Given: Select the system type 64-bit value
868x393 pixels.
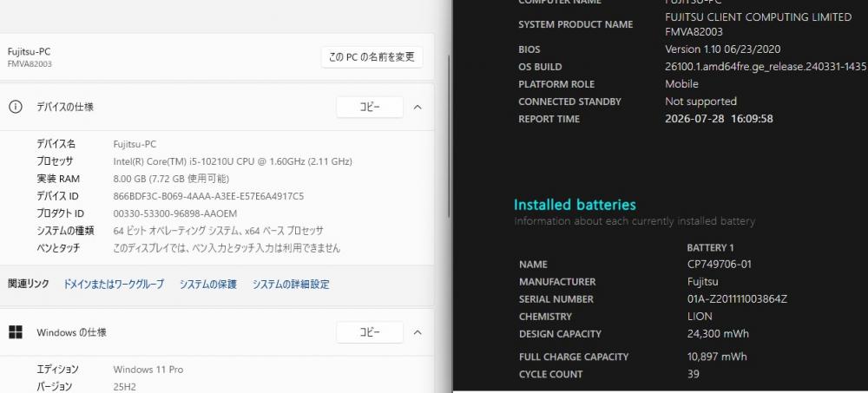Looking at the screenshot, I should pos(218,231).
